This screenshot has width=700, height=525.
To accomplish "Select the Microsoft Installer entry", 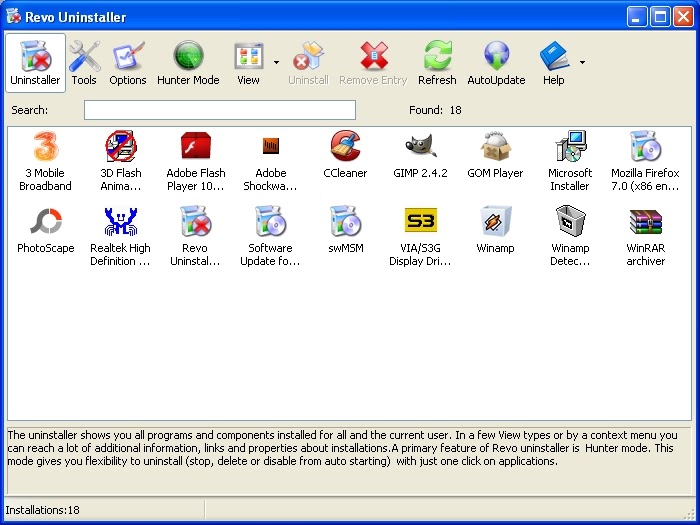I will (x=570, y=161).
